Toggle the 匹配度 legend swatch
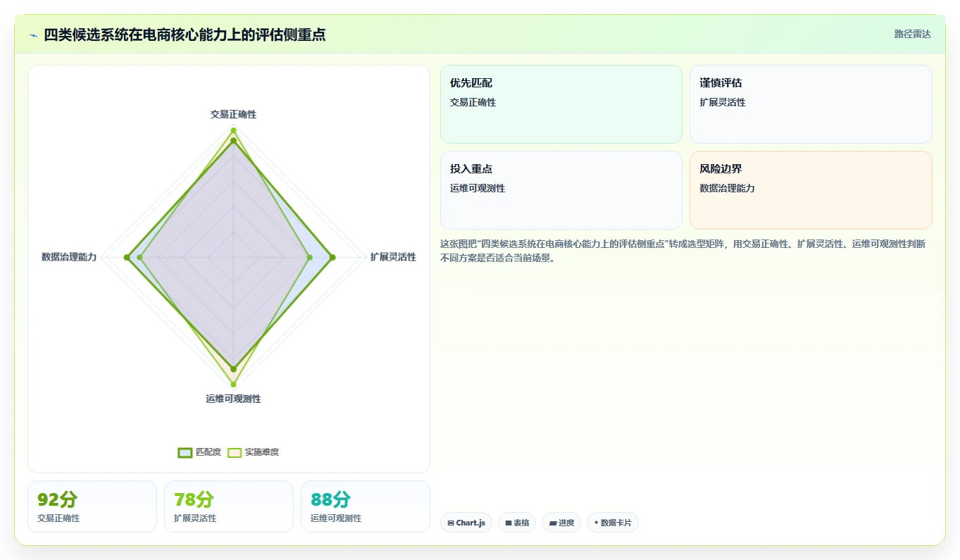 [185, 452]
